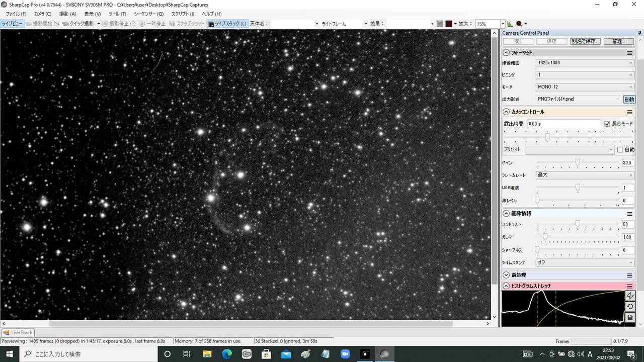
Task: Click the SharpCap taskbar icon
Action: tap(384, 354)
